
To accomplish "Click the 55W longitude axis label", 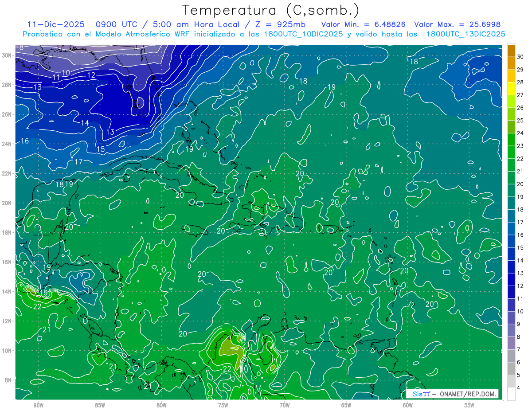I will pos(469,405).
